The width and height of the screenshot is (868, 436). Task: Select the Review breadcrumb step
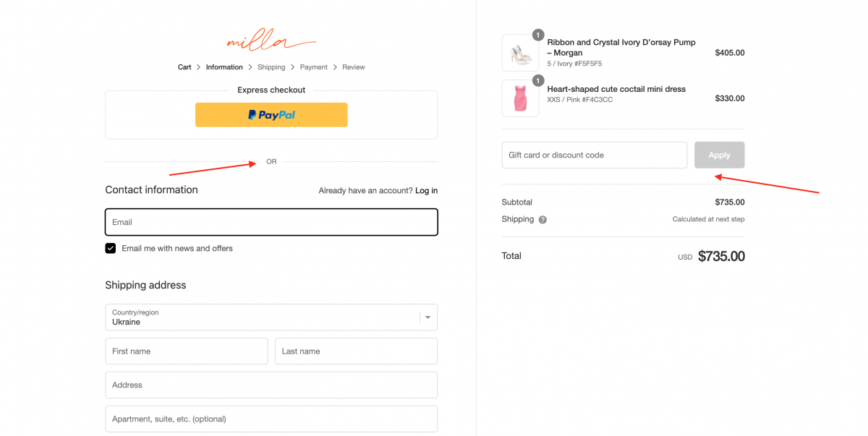354,67
